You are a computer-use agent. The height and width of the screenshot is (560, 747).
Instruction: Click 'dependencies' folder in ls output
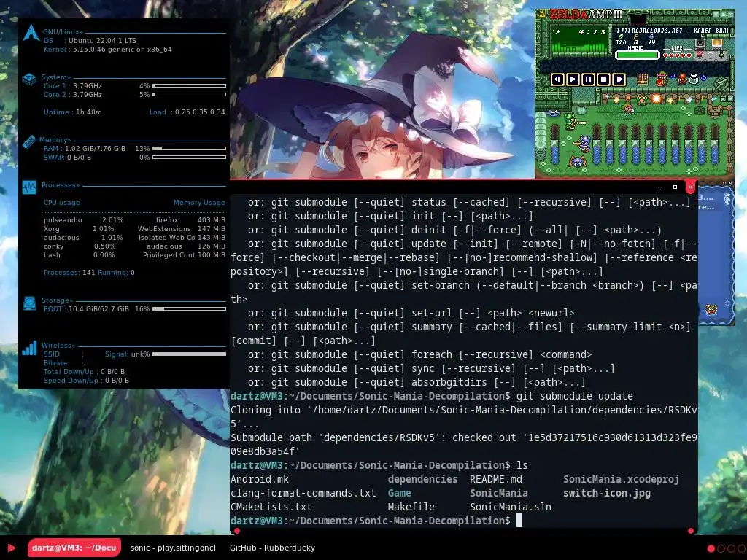pyautogui.click(x=422, y=479)
